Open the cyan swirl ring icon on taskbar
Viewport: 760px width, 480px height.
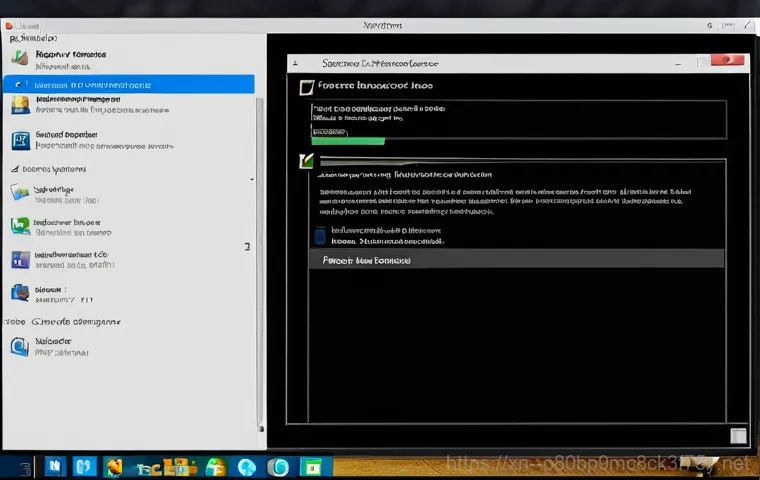279,467
